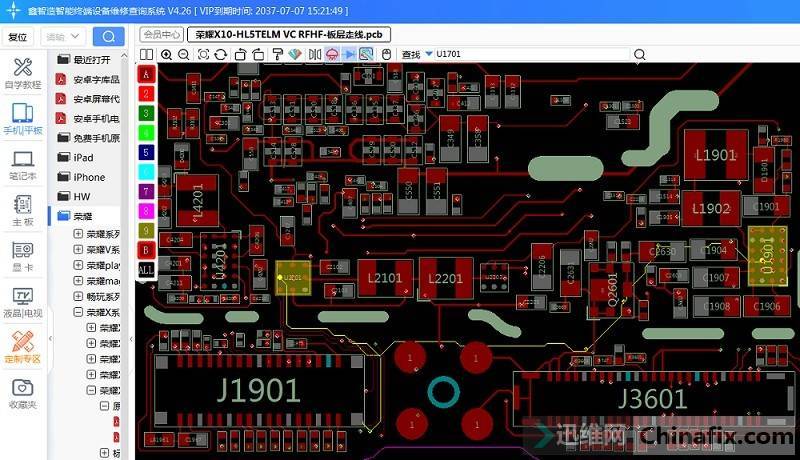Click the zoom out magnifier tool
This screenshot has height=460, width=800.
(x=184, y=54)
